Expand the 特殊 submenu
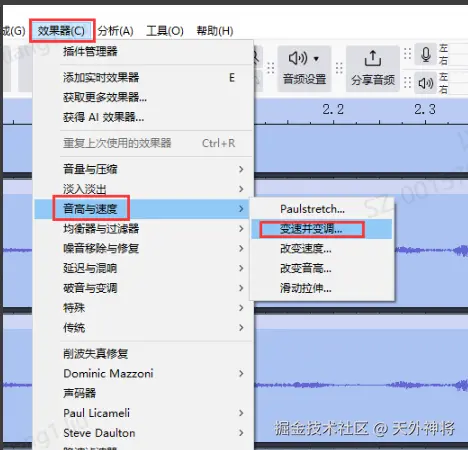The image size is (468, 450). (144, 308)
